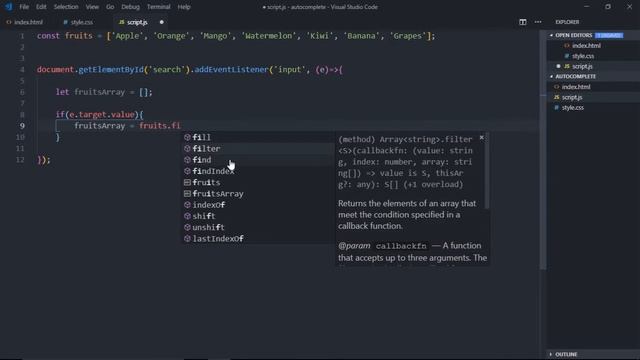The height and width of the screenshot is (360, 640).
Task: Click the VS Code logo icon
Action: 8,7
